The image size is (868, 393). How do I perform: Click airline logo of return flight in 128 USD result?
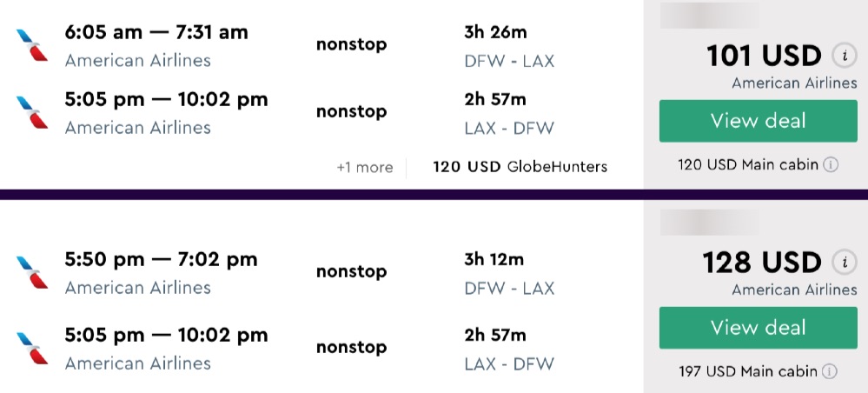click(31, 348)
